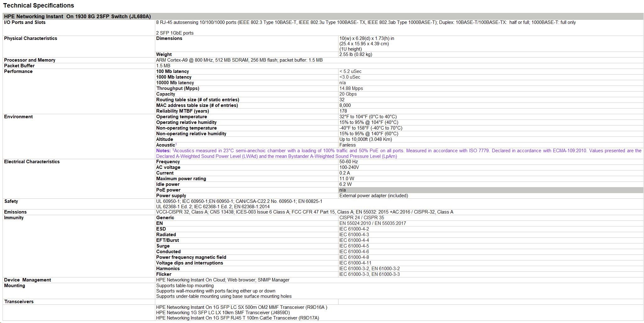Image resolution: width=644 pixels, height=323 pixels.
Task: Select the Throughput (Mpps) row label
Action: 178,88
